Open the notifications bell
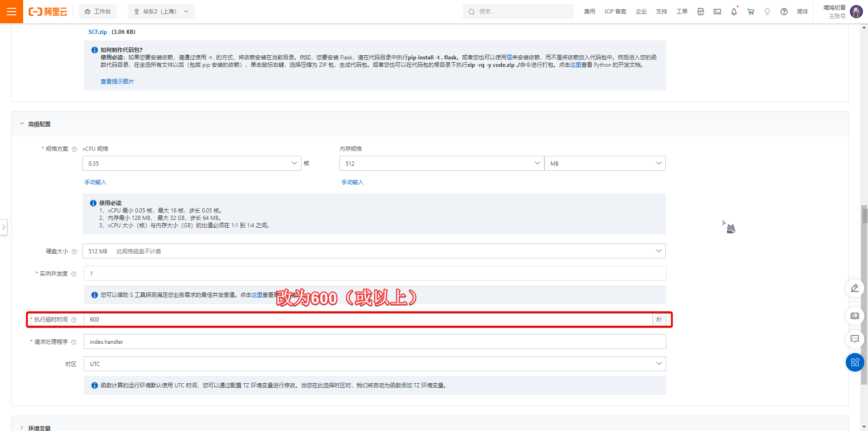The image size is (868, 431). pos(734,12)
